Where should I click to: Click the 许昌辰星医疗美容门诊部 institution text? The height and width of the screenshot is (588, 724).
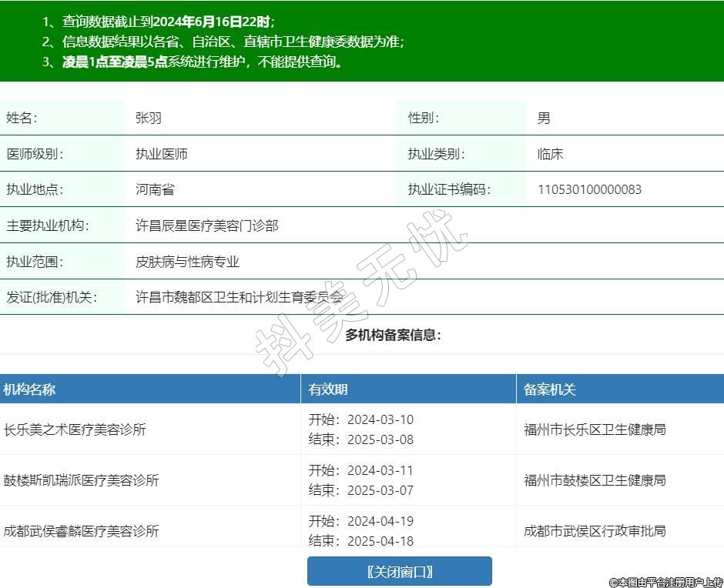(207, 226)
